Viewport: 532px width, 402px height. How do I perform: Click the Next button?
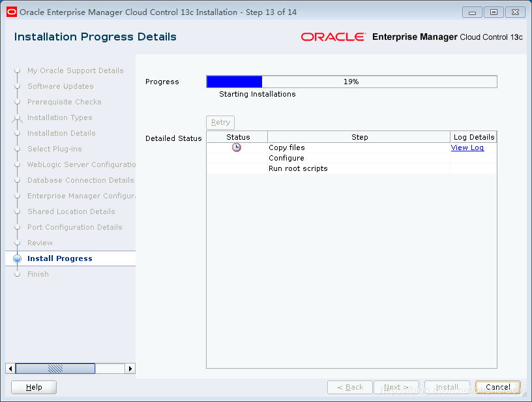(x=396, y=387)
